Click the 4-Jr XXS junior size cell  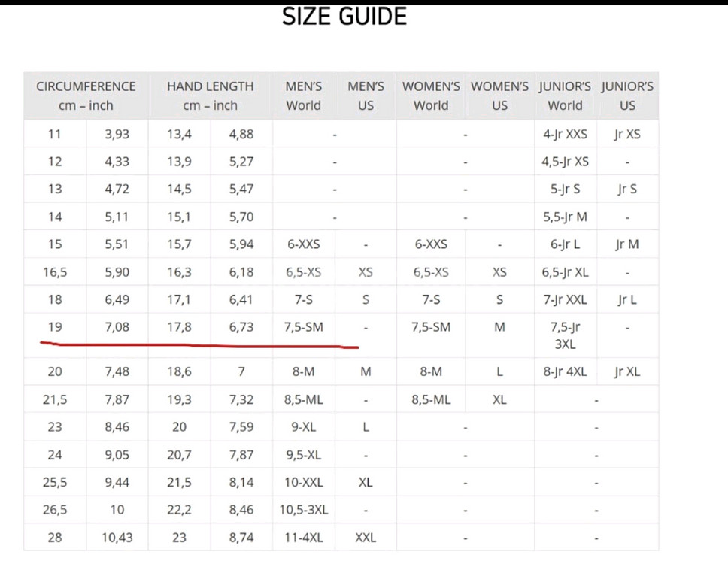[565, 135]
